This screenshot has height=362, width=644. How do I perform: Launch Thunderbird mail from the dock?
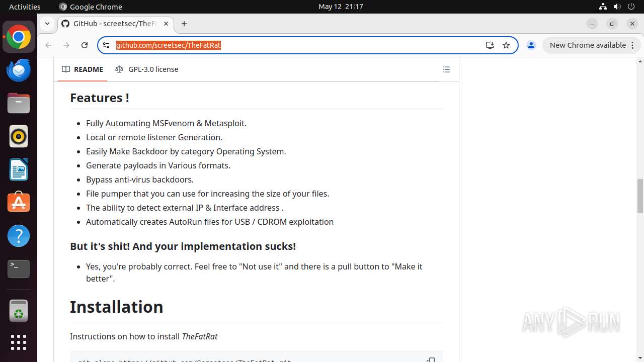pos(19,70)
